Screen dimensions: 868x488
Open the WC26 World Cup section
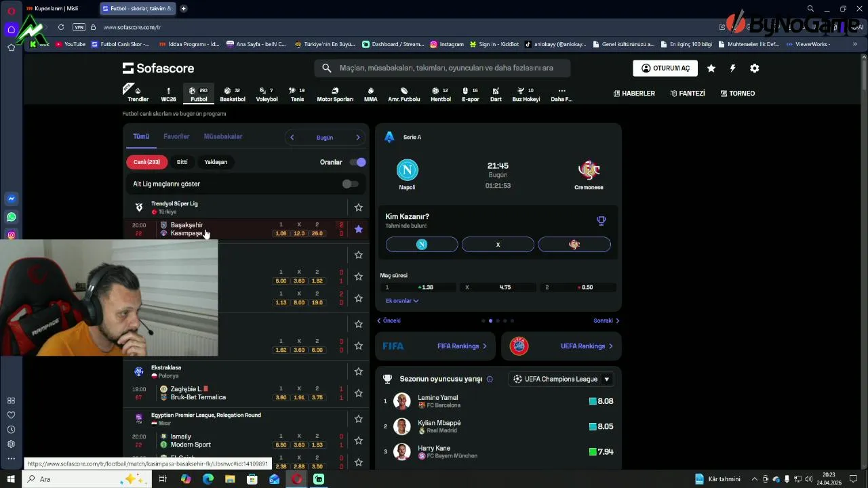coord(168,94)
